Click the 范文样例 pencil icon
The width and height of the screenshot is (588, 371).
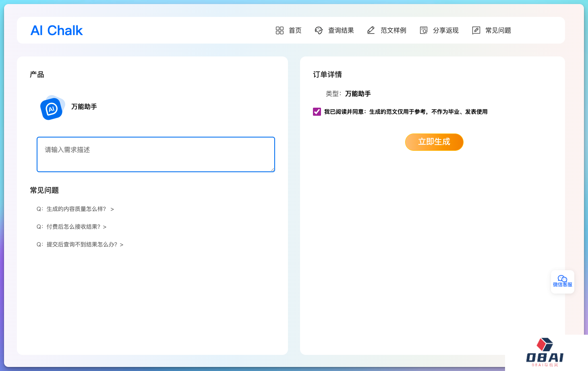[371, 31]
